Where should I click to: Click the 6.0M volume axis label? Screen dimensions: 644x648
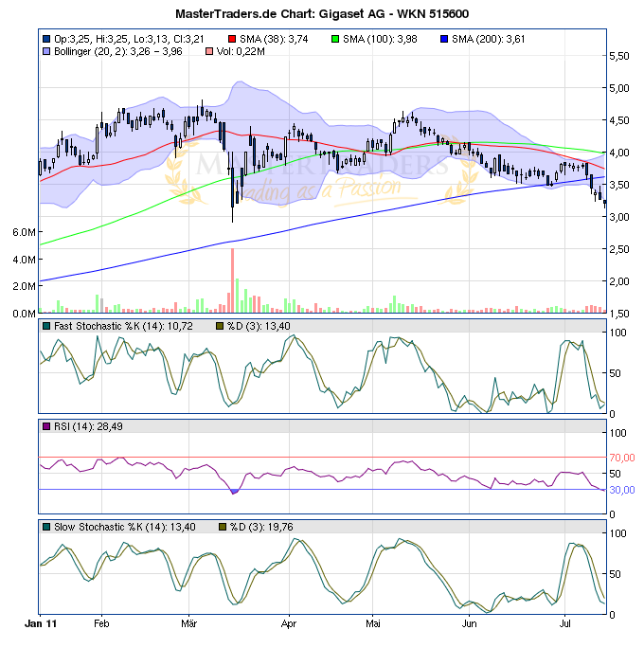click(x=24, y=232)
